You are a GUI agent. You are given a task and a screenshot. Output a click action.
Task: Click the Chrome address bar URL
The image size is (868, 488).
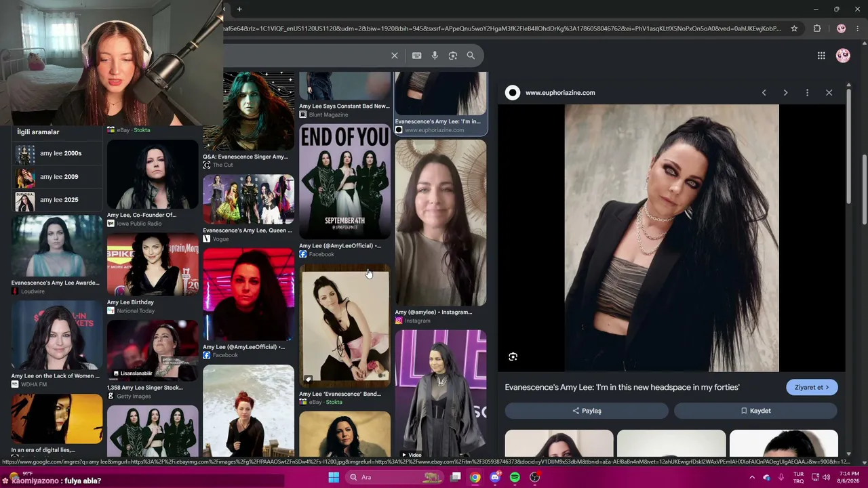click(x=502, y=28)
